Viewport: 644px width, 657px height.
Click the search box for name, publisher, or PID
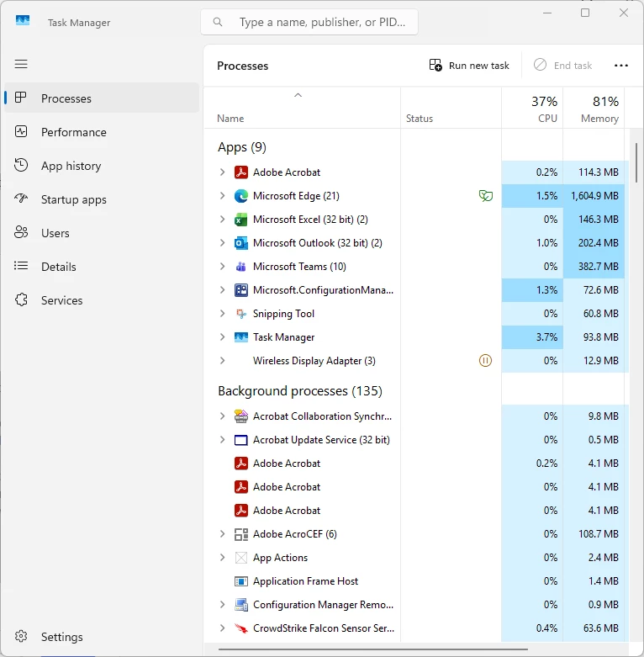[309, 22]
